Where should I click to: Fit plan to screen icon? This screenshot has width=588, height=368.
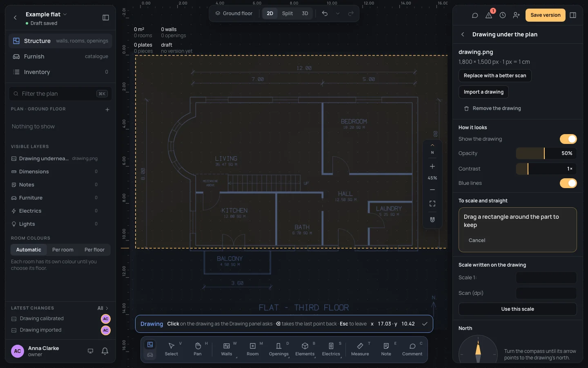point(432,204)
